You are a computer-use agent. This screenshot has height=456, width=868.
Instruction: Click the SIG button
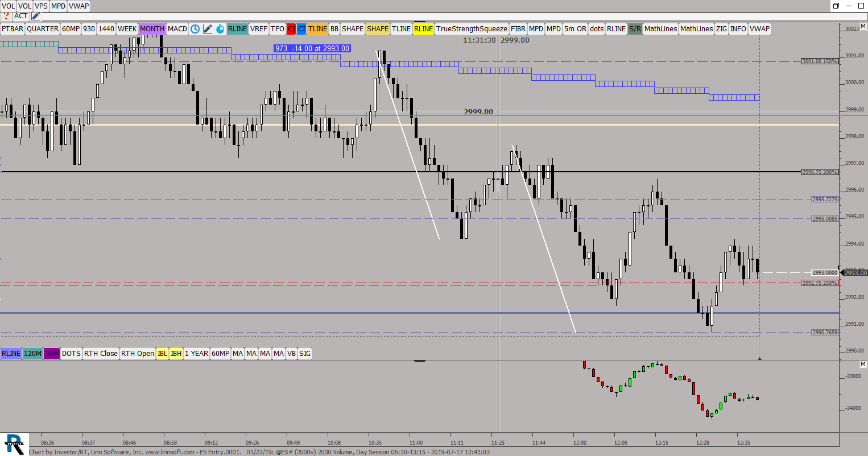tap(305, 354)
